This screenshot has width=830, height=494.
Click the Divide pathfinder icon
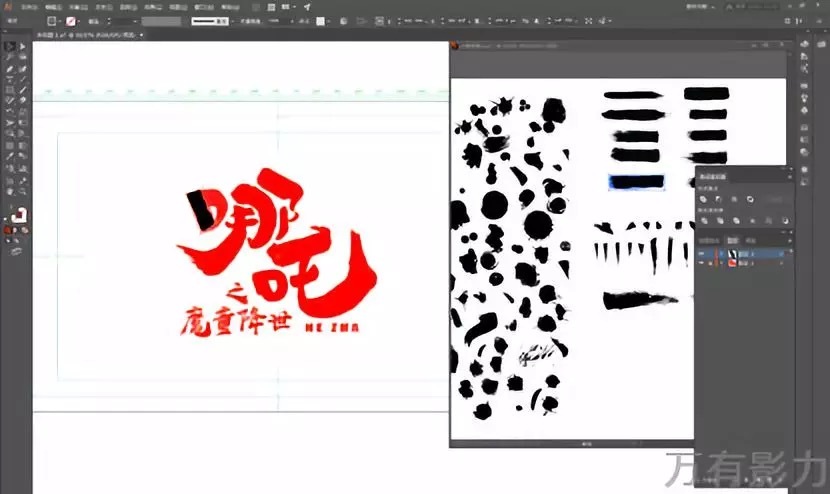(x=704, y=220)
